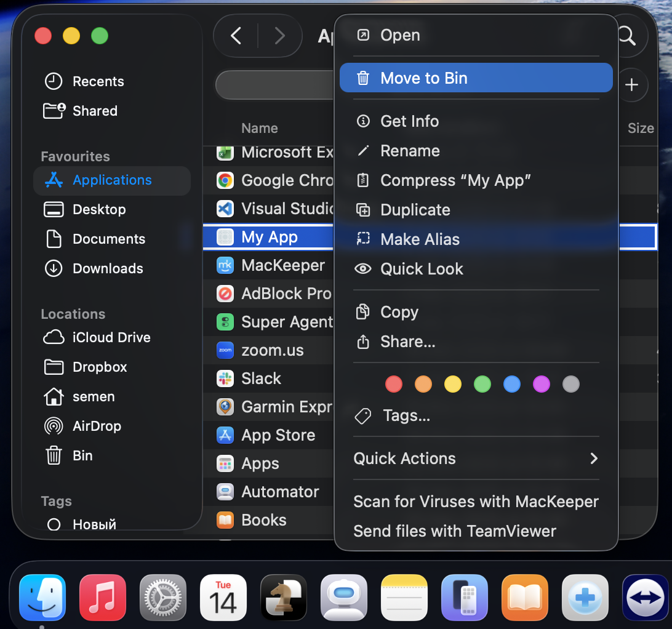Open Notes from the Dock
This screenshot has width=672, height=629.
coord(404,597)
